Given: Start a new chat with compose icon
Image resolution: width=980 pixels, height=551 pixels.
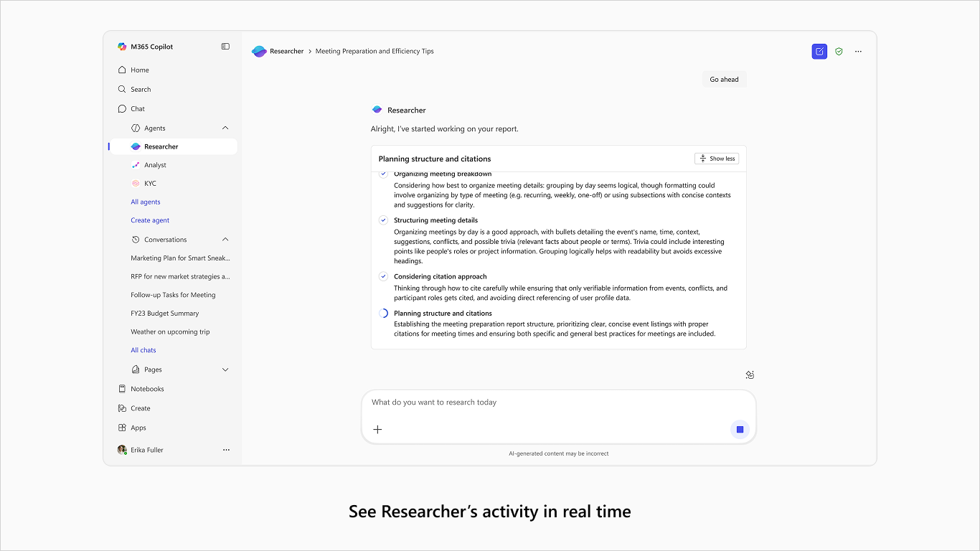Looking at the screenshot, I should point(819,52).
